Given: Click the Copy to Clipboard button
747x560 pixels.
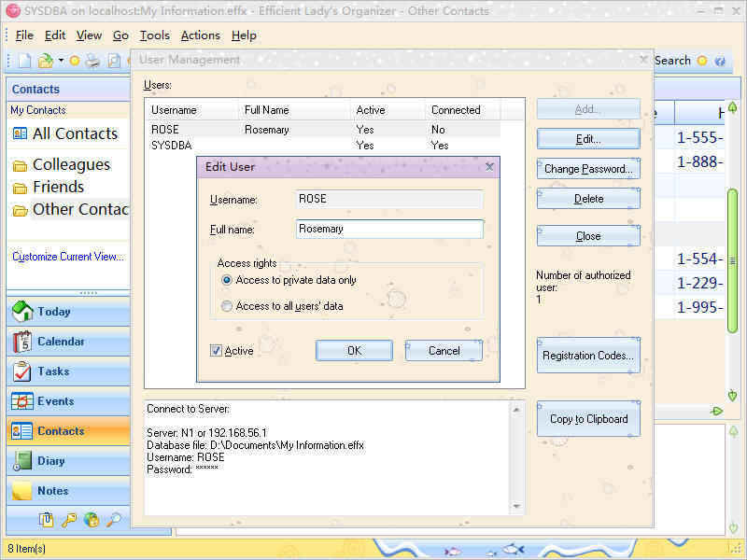Looking at the screenshot, I should click(x=588, y=419).
